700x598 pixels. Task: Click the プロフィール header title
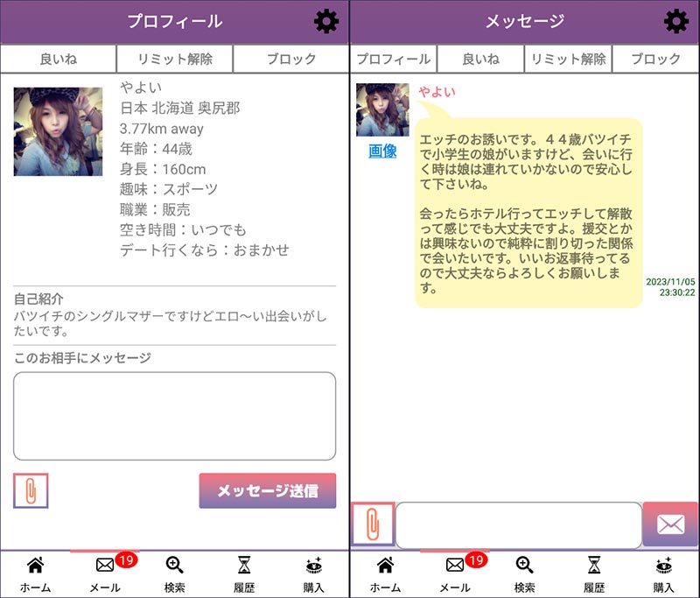[x=174, y=21]
